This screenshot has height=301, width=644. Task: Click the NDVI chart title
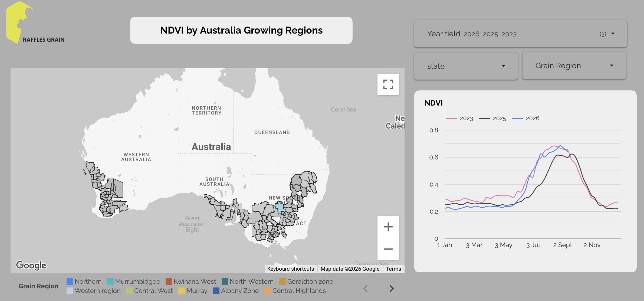[x=433, y=103]
